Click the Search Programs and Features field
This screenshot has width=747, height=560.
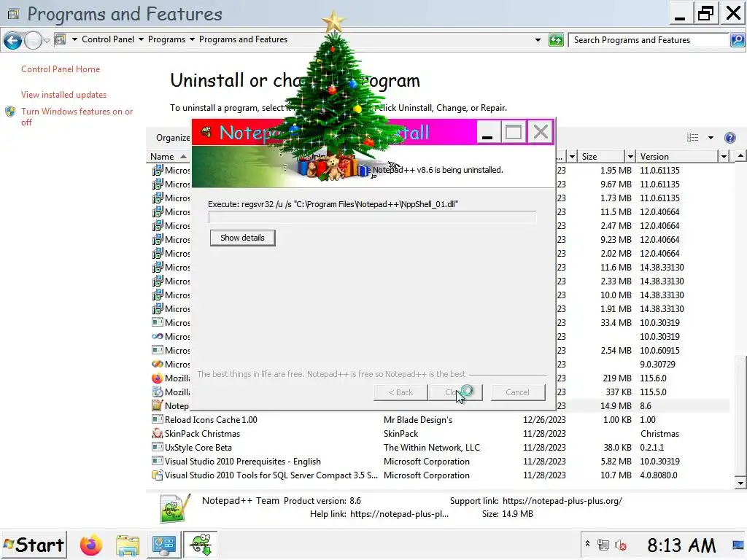tap(649, 40)
